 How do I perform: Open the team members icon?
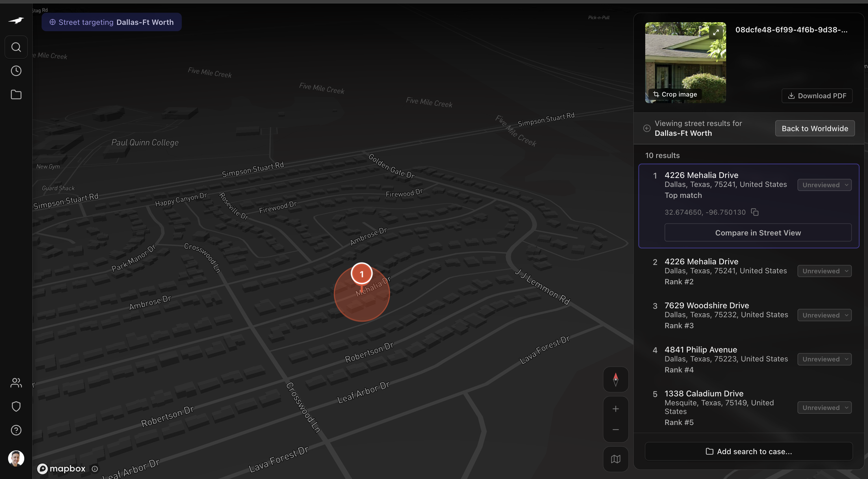pyautogui.click(x=16, y=383)
